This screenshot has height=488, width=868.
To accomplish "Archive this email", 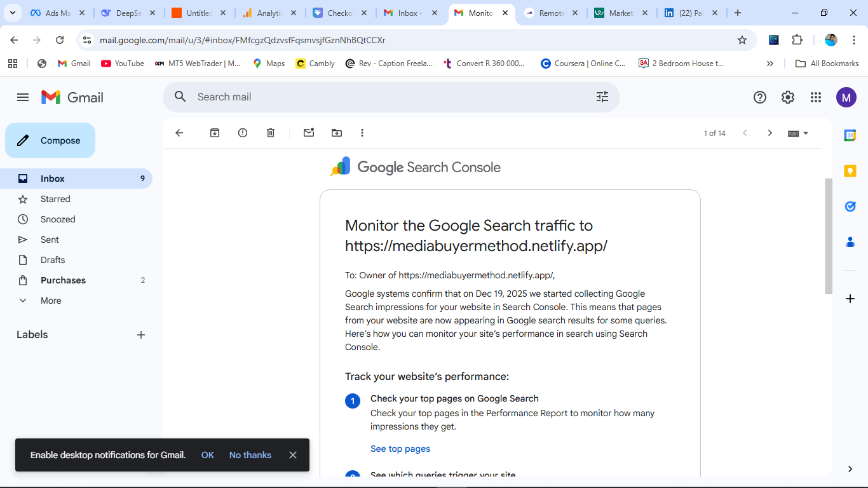I will click(215, 133).
